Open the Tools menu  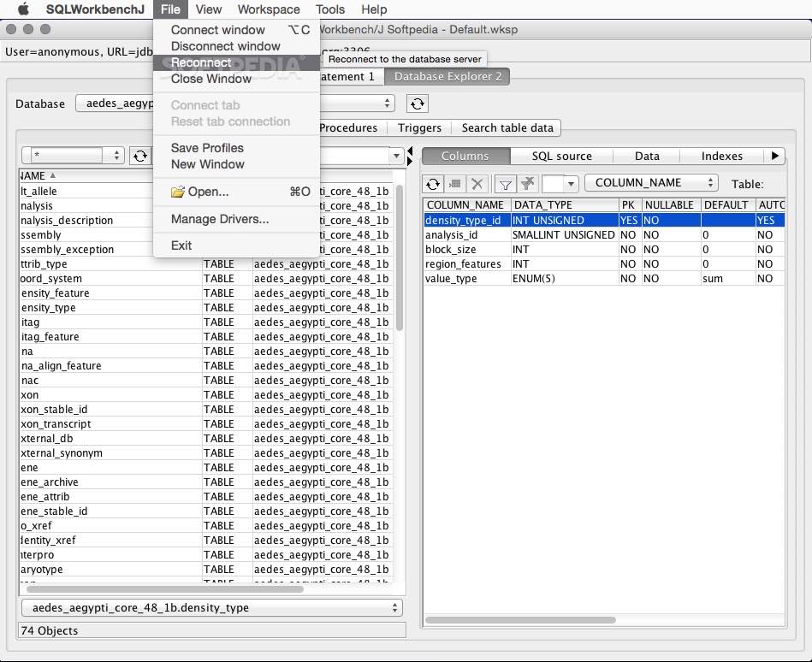(x=330, y=9)
